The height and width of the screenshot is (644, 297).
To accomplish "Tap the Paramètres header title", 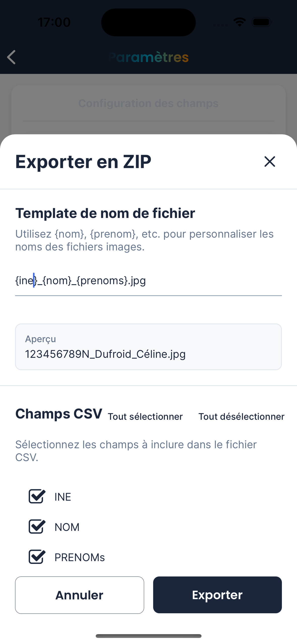I will pos(149,57).
